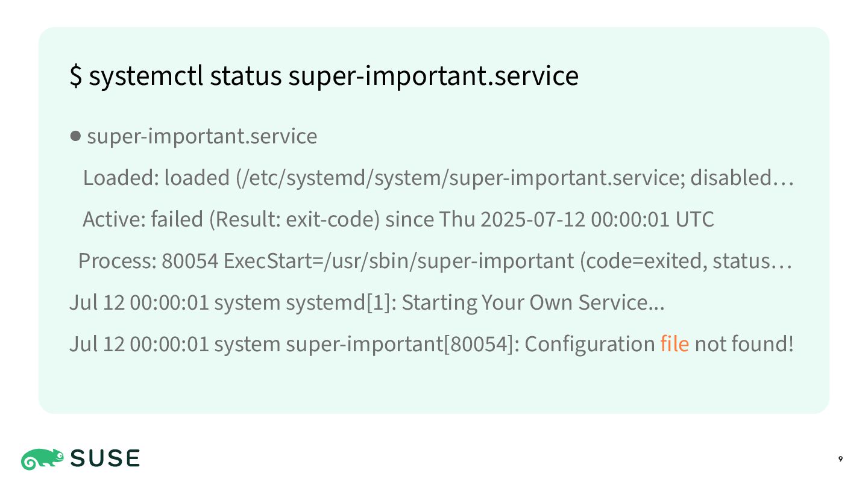
Task: Click the "Process:" label
Action: [118, 261]
